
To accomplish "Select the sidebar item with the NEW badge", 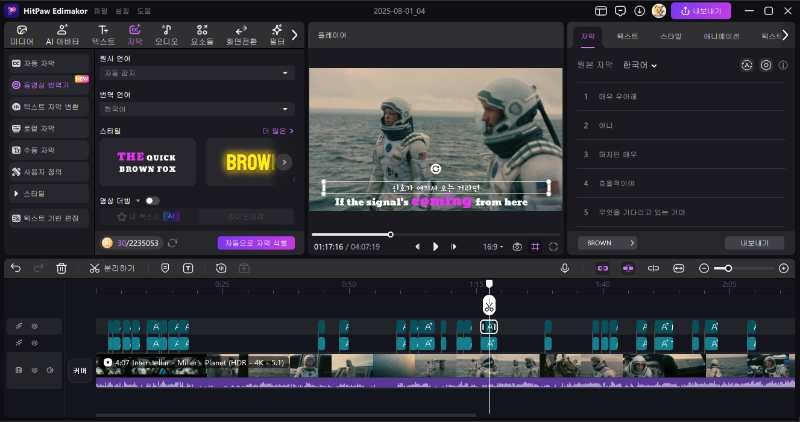I will (49, 85).
